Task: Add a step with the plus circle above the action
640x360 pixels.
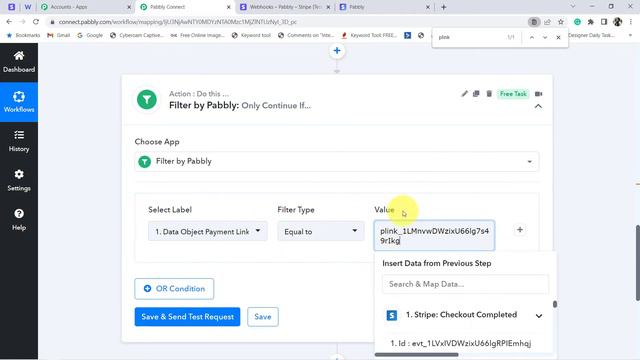Action: pos(337,51)
